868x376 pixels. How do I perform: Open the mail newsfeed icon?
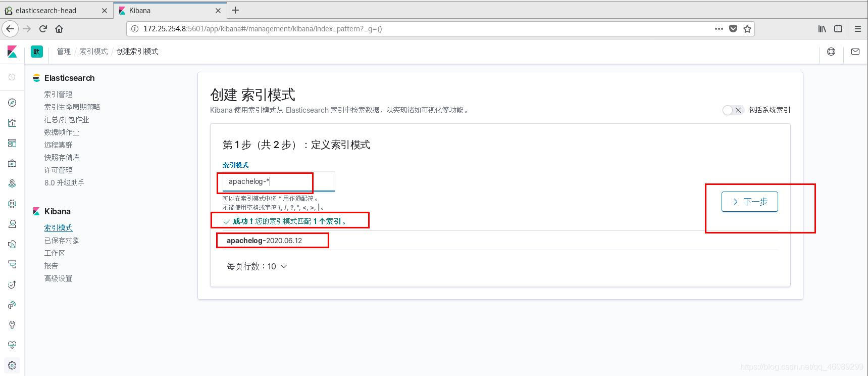point(855,52)
